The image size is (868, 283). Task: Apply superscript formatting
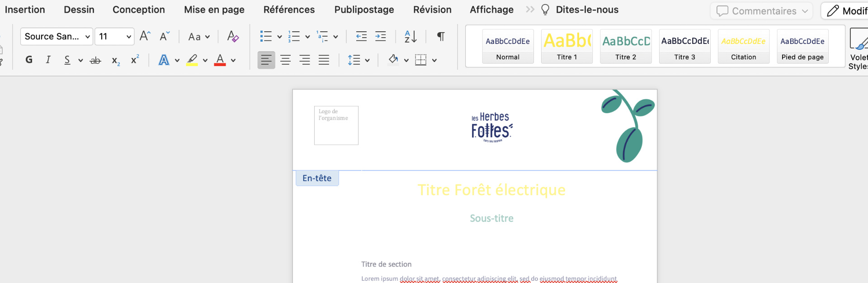coord(135,60)
